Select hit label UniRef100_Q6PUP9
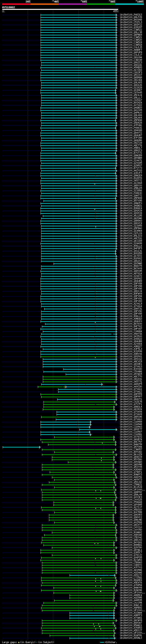This screenshot has height=644, width=146. click(x=131, y=53)
